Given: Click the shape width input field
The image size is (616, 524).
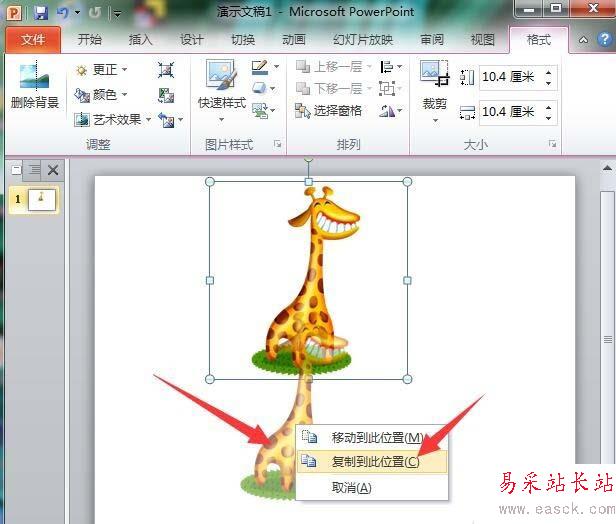Looking at the screenshot, I should (511, 112).
